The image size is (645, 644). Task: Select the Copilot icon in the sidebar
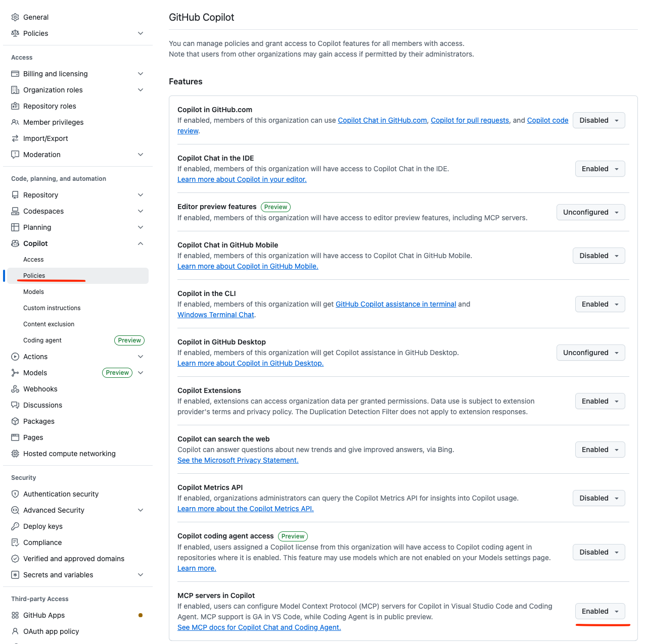click(x=15, y=243)
